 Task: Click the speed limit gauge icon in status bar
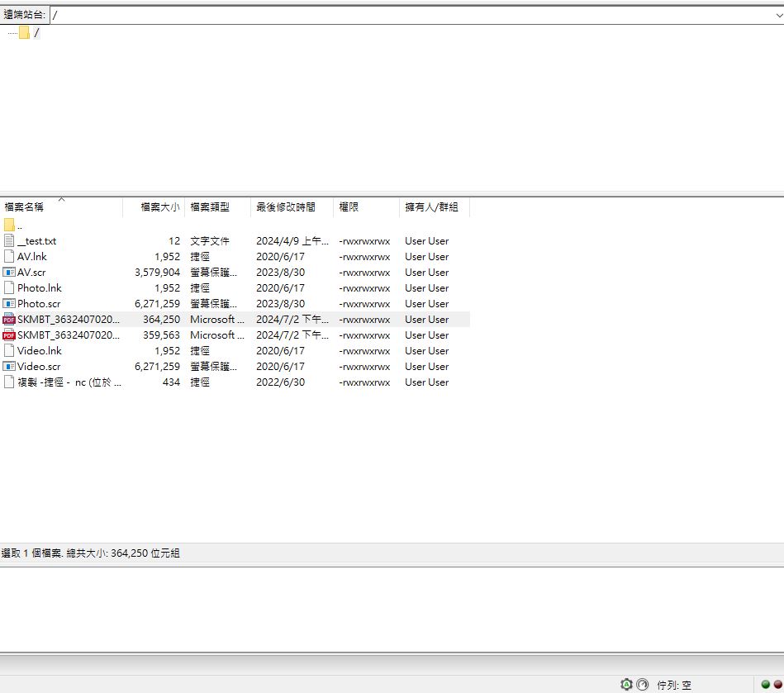point(643,685)
